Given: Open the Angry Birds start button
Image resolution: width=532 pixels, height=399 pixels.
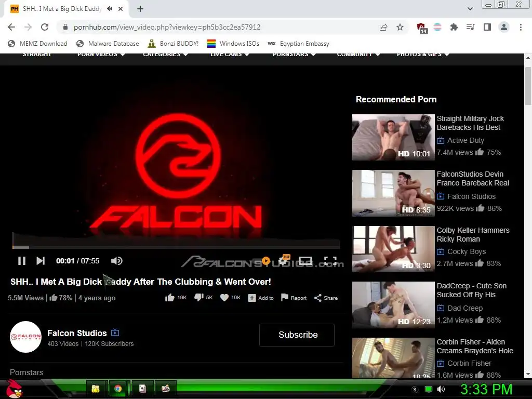Looking at the screenshot, I should 14,389.
